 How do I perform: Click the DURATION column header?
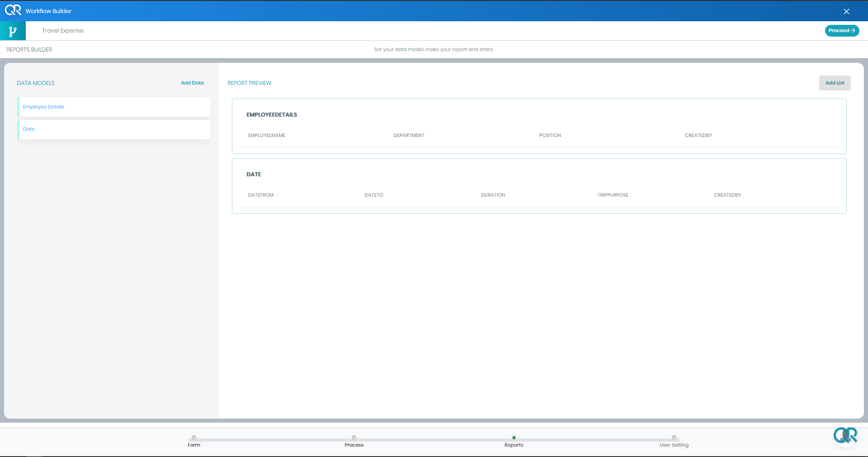(493, 195)
